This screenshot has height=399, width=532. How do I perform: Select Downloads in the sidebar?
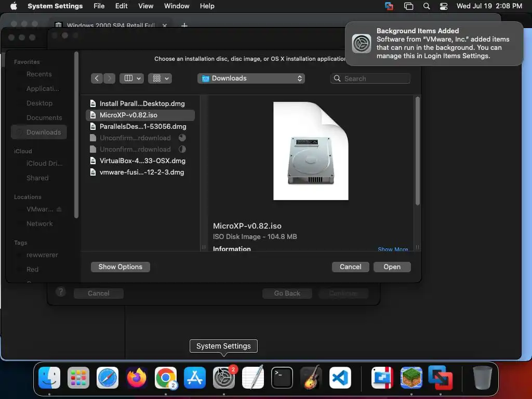[39, 132]
